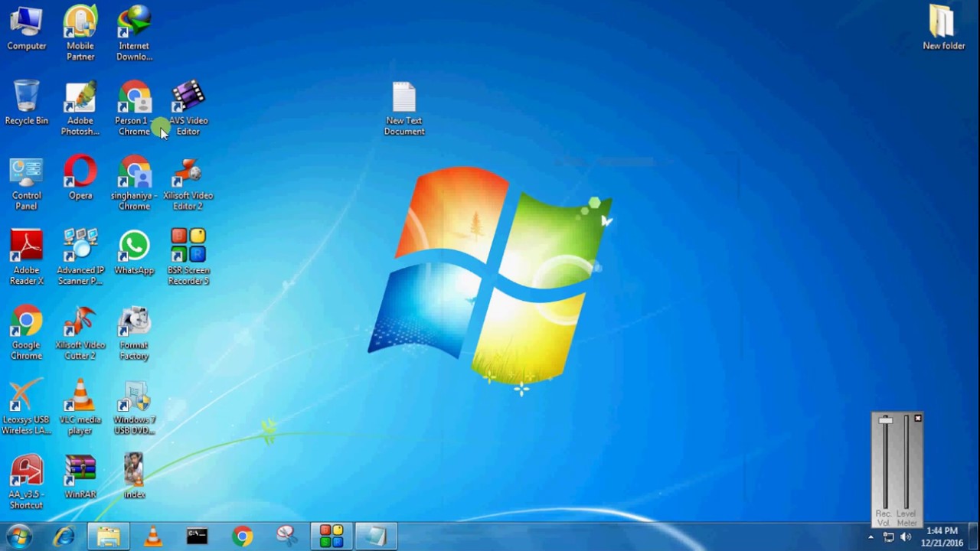This screenshot has height=551, width=980.
Task: Select the Person 1 Chrome shortcut
Action: click(x=134, y=108)
